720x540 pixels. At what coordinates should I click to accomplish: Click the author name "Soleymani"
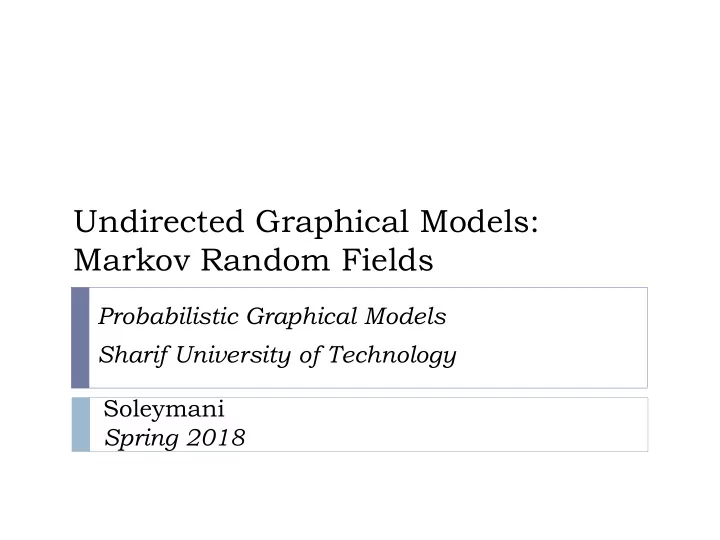click(x=164, y=409)
